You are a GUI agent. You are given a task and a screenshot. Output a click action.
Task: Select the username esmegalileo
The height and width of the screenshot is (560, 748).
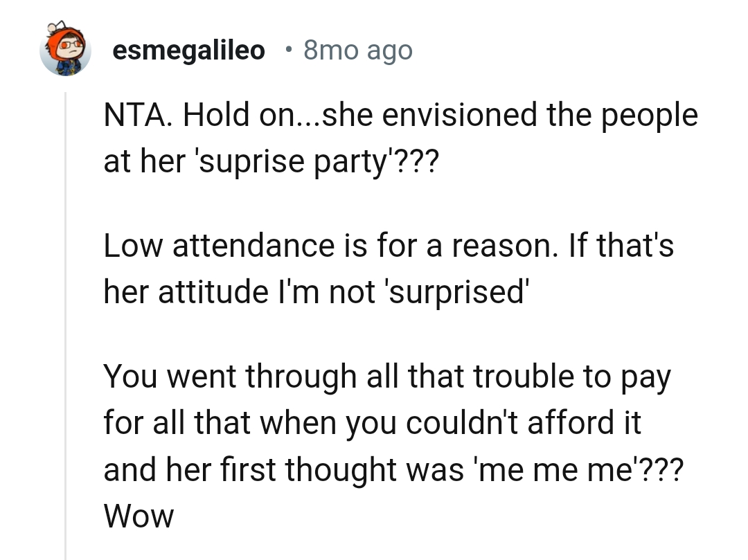point(188,49)
